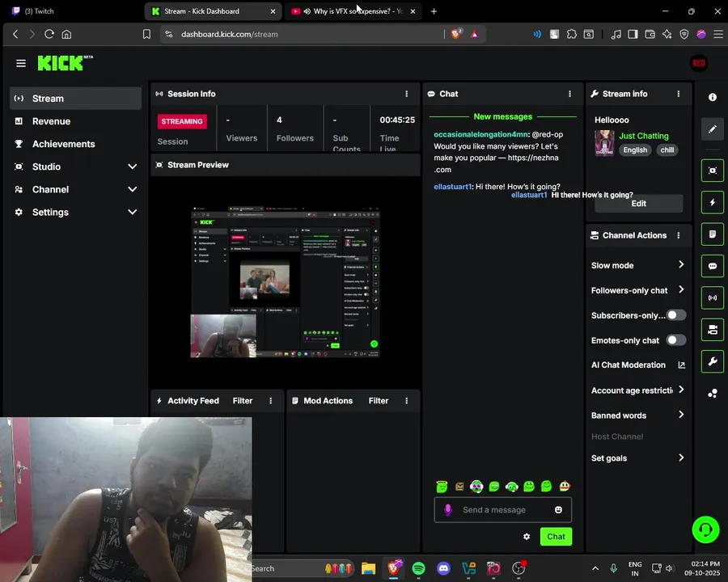728x582 pixels.
Task: Click the chill tag chip
Action: [667, 150]
